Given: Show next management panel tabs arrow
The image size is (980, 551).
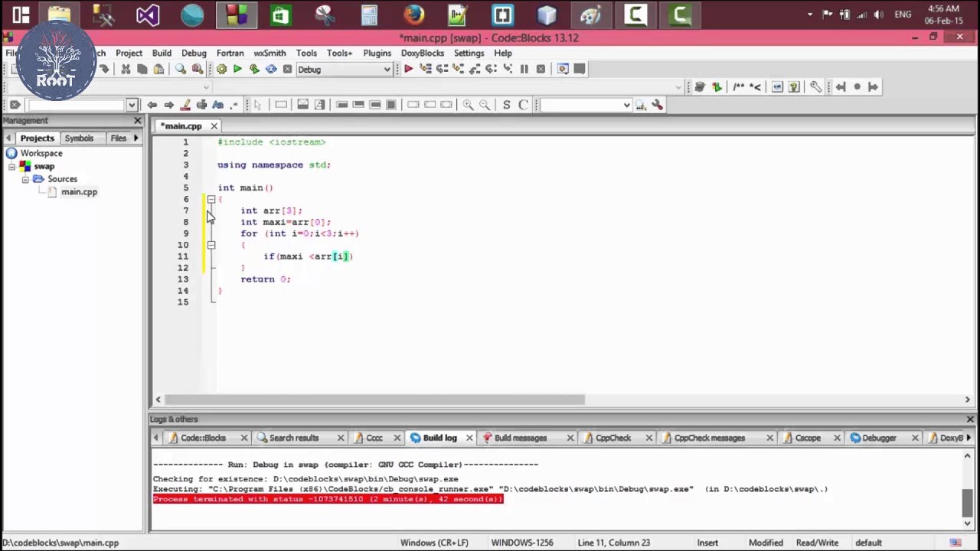Looking at the screenshot, I should coord(136,138).
